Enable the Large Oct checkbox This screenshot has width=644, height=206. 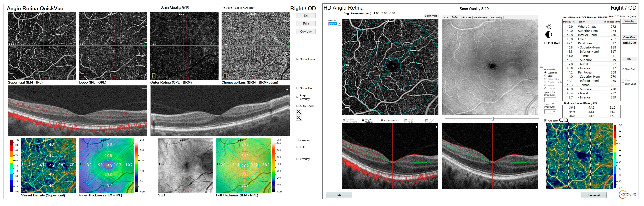(426, 121)
